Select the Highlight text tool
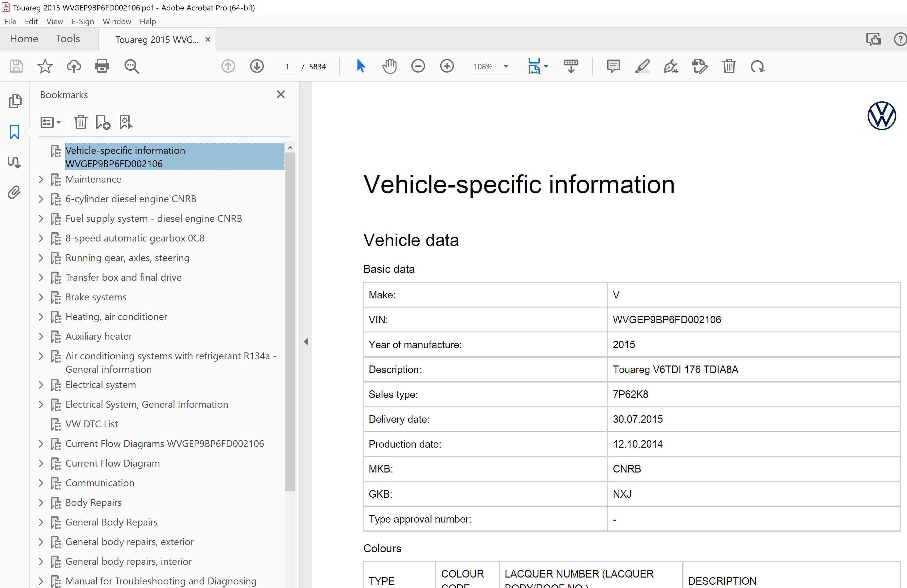This screenshot has width=907, height=588. (642, 66)
